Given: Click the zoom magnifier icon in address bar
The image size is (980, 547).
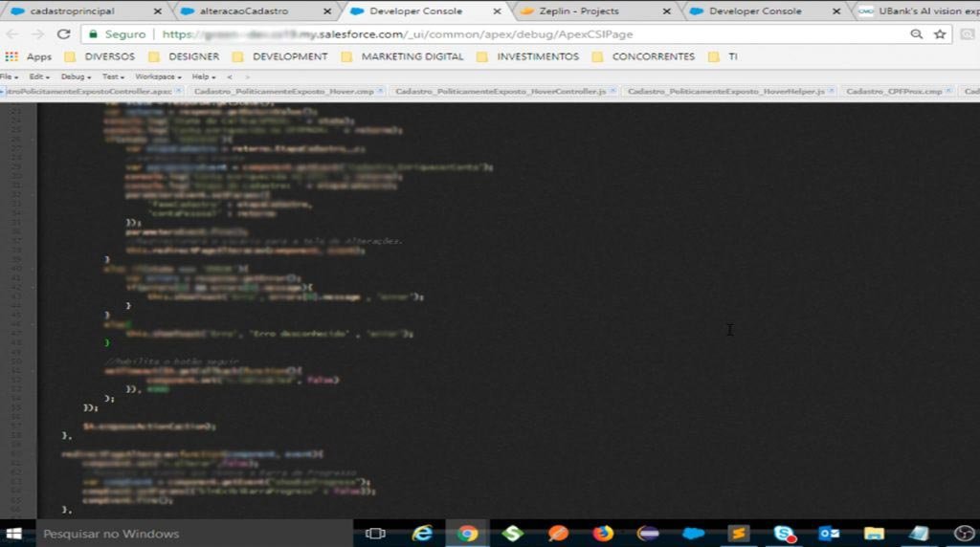Looking at the screenshot, I should click(916, 34).
